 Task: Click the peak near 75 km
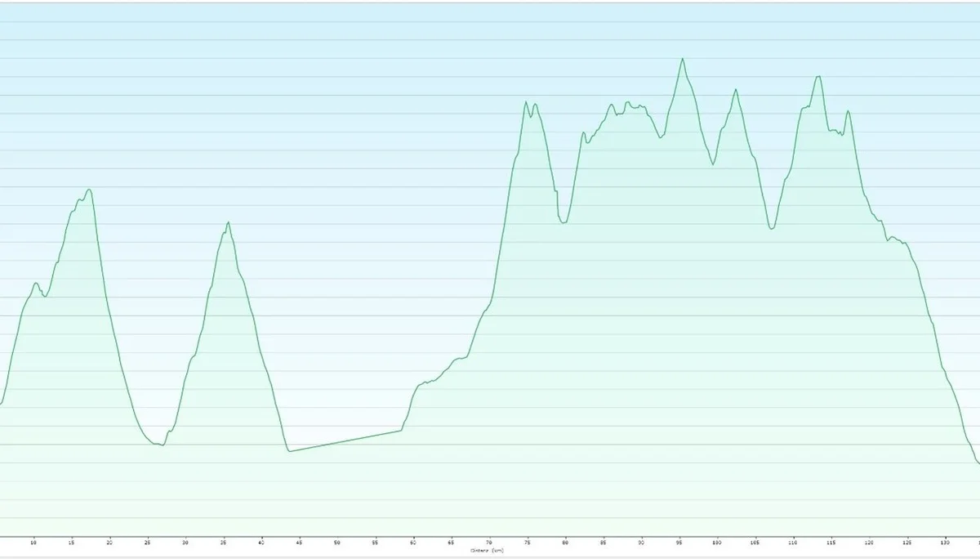click(525, 102)
